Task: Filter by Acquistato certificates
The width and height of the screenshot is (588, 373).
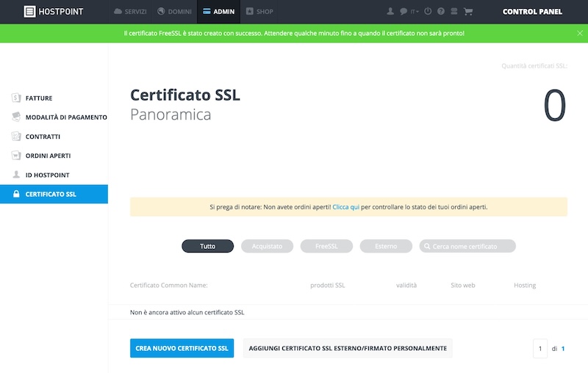Action: tap(267, 246)
